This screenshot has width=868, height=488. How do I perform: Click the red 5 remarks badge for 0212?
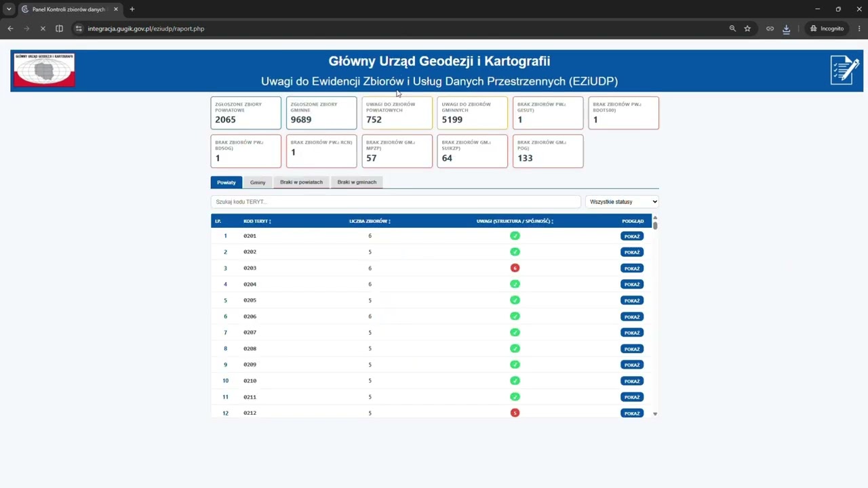515,413
